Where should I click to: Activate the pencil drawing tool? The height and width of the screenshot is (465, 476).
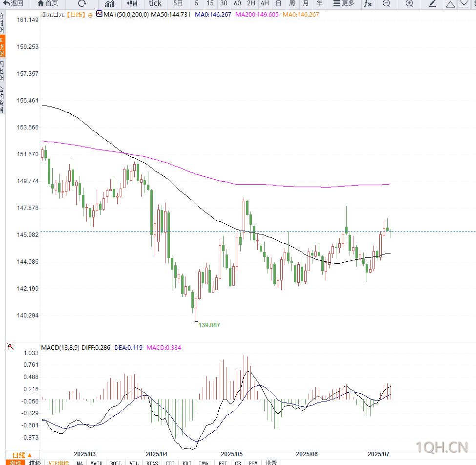[x=432, y=3]
